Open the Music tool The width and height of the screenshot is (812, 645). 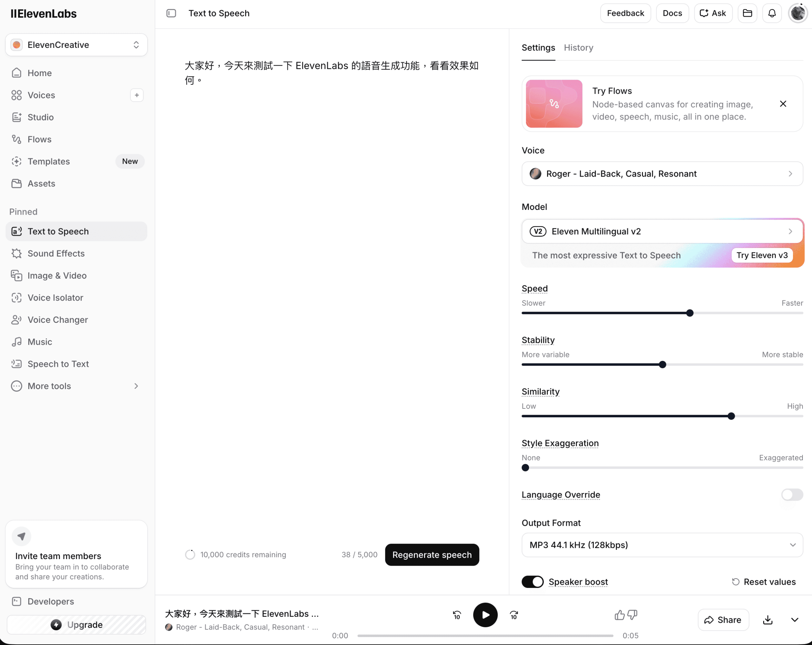tap(76, 342)
